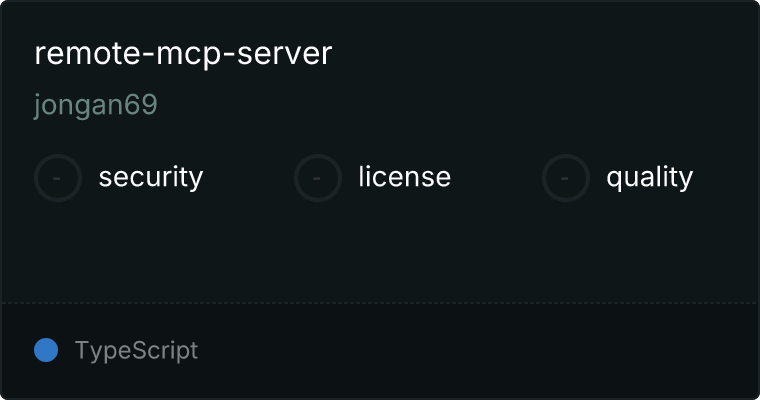The image size is (760, 400).
Task: Click the TypeScript language label
Action: tap(136, 351)
